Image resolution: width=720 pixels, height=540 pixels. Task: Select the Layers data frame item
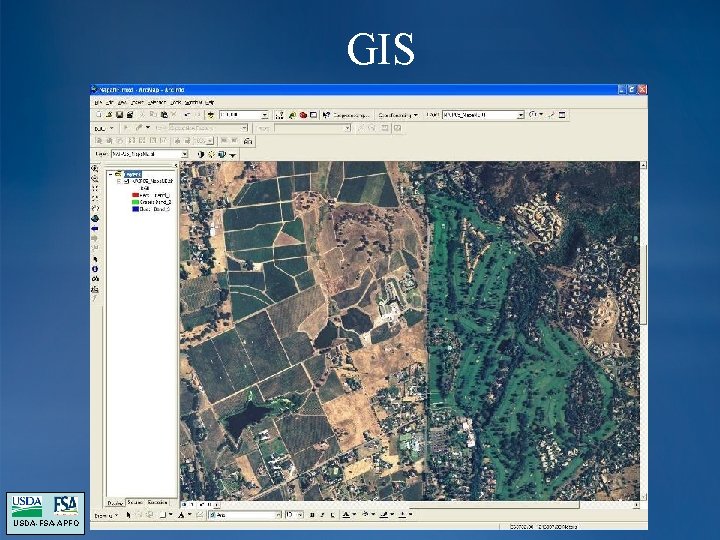pos(133,174)
